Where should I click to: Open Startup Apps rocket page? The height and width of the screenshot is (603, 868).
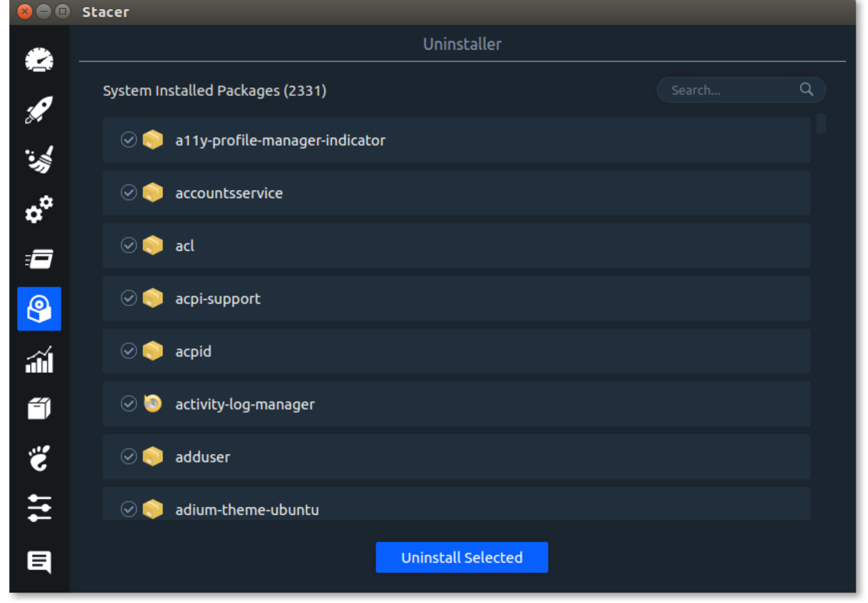(39, 110)
